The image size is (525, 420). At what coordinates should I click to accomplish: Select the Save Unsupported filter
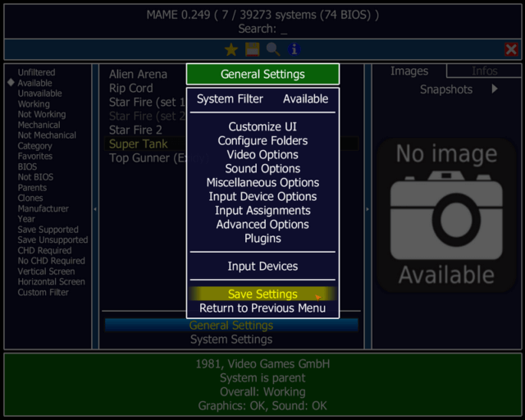tap(52, 240)
